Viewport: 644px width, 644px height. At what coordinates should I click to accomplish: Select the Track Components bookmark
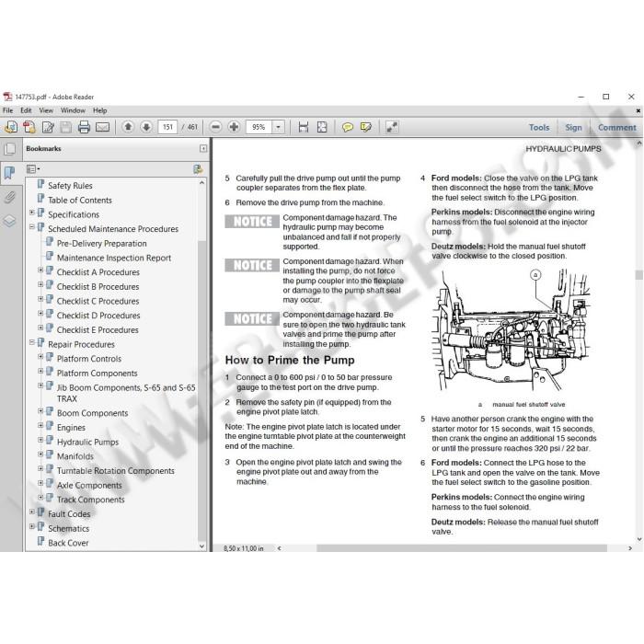pos(90,500)
